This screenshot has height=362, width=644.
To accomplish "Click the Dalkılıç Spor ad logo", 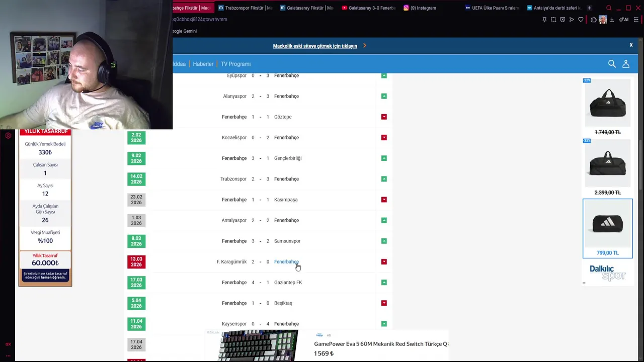I will [607, 273].
